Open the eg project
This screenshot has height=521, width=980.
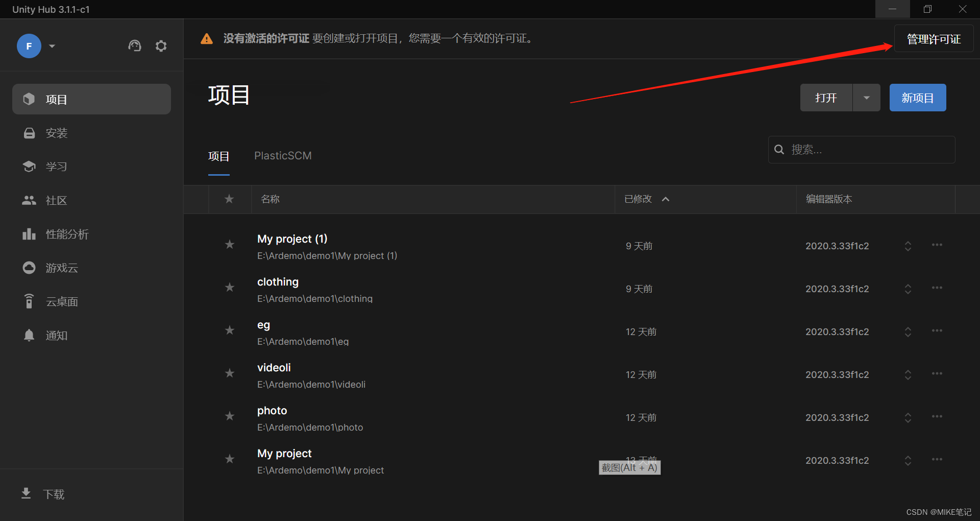(263, 325)
